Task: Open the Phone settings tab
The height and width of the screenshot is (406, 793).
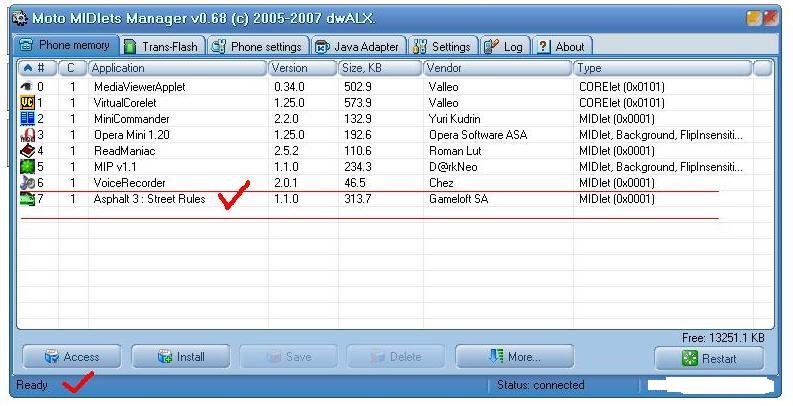Action: point(258,46)
